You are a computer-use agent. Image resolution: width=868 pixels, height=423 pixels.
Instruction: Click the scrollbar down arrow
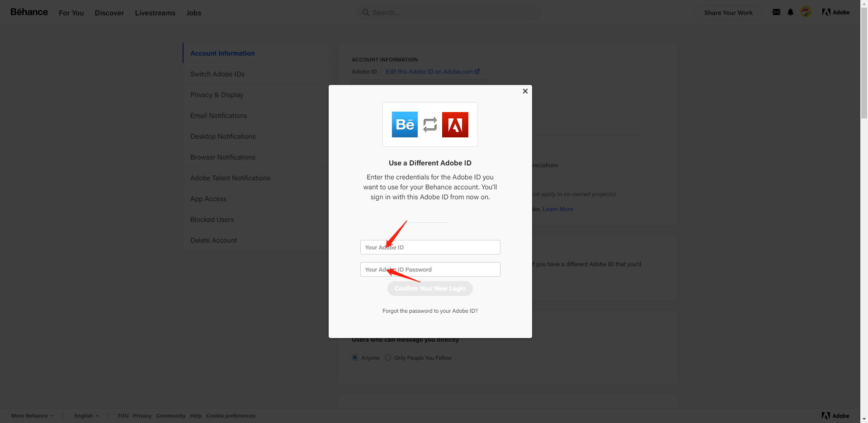pyautogui.click(x=864, y=419)
